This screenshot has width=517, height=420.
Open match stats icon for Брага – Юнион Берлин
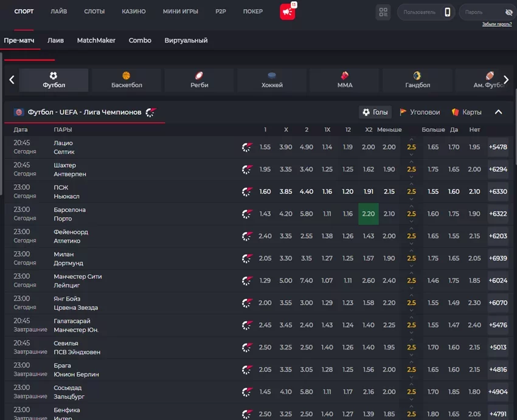tap(247, 370)
